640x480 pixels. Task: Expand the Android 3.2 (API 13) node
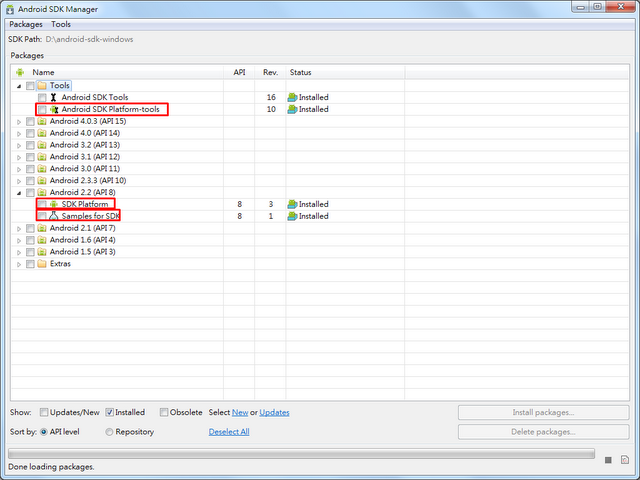pyautogui.click(x=19, y=145)
